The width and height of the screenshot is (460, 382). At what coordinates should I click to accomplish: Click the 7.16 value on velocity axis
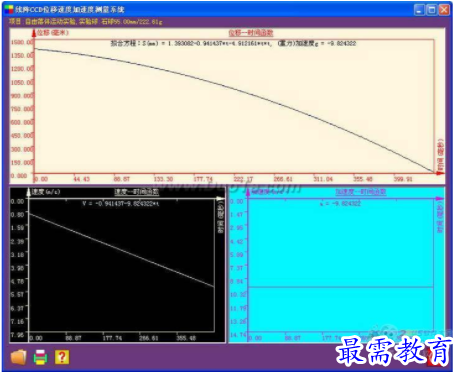pos(17,322)
